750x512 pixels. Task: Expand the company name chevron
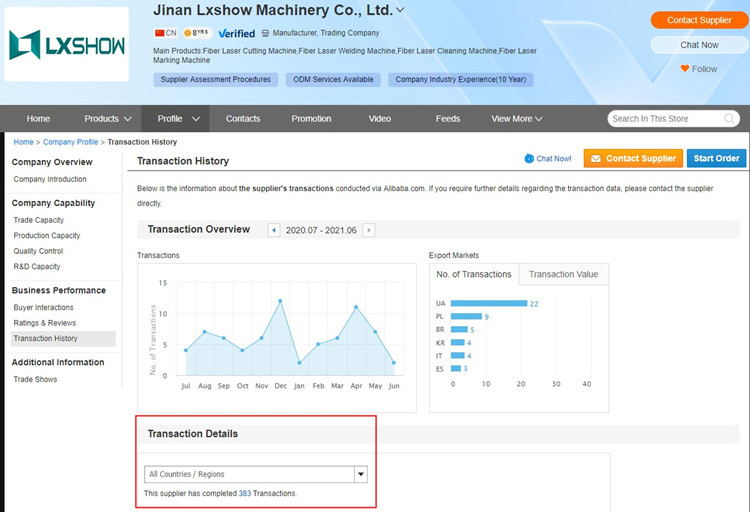click(401, 11)
